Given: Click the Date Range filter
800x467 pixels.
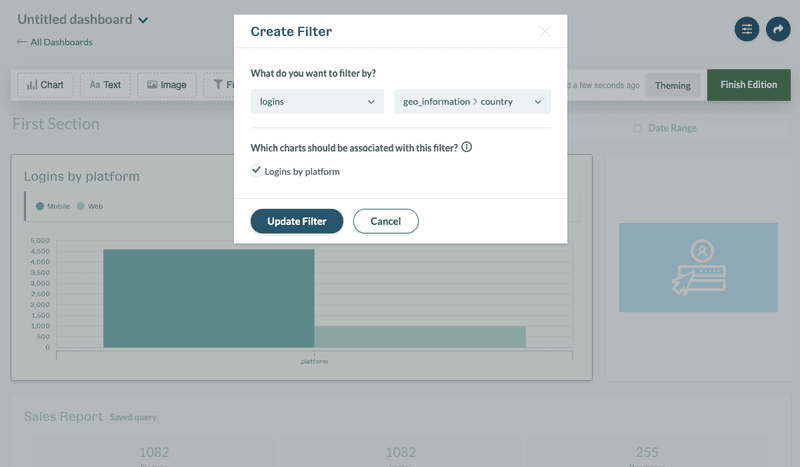Looking at the screenshot, I should (665, 128).
